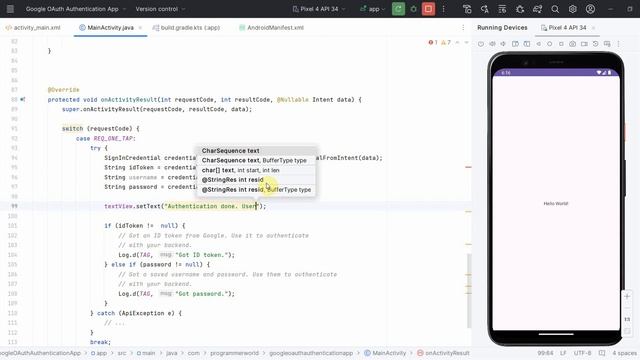Click the red Stop button
Viewport: 640px width, 360px height.
click(x=428, y=9)
